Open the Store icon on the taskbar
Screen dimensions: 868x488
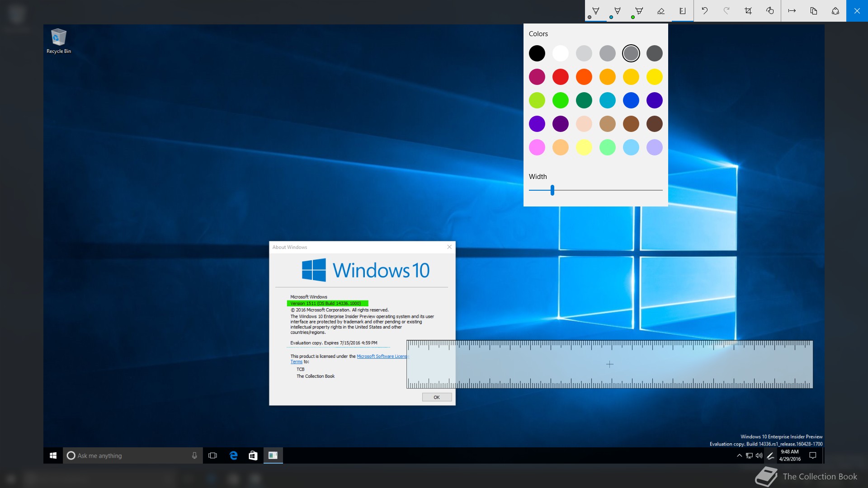click(x=253, y=455)
